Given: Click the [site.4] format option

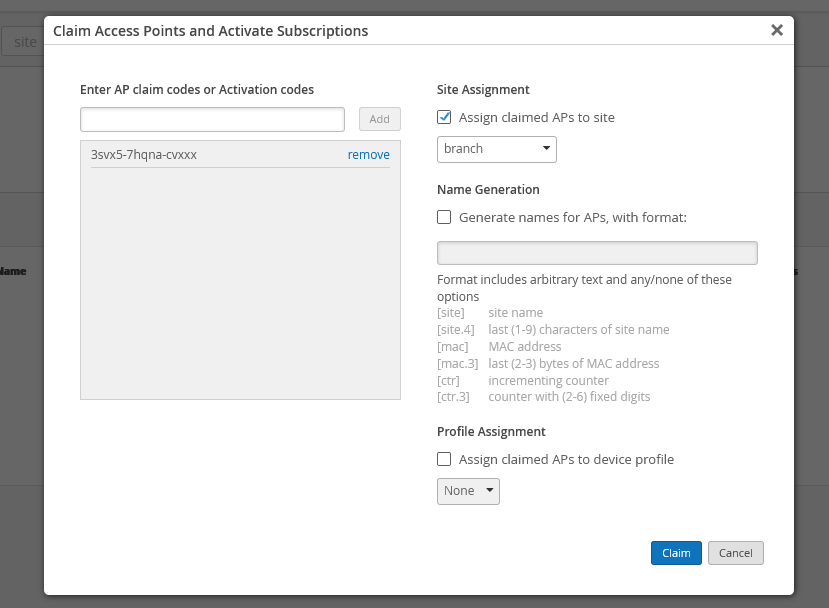Looking at the screenshot, I should [x=455, y=330].
